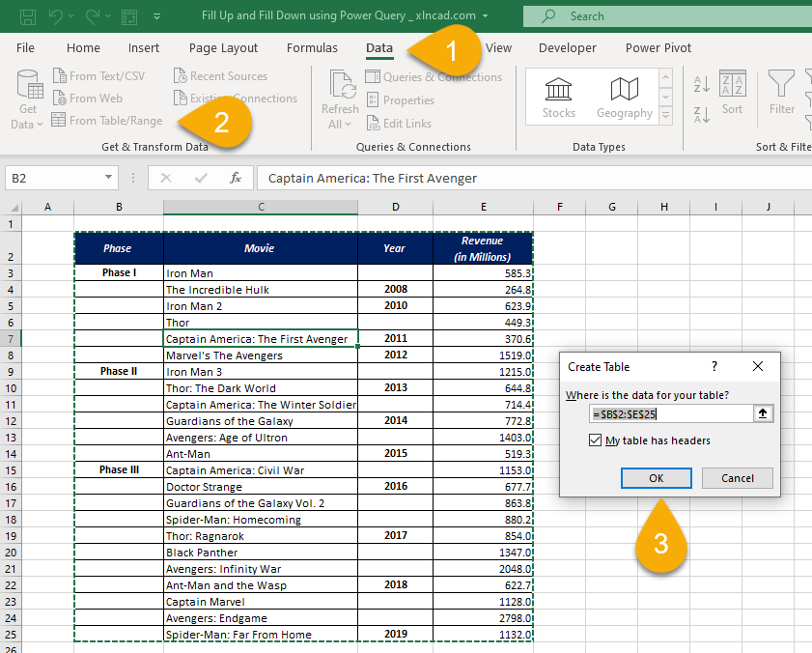The image size is (812, 653).
Task: Expand the Refresh All dropdown arrow
Action: pyautogui.click(x=348, y=125)
